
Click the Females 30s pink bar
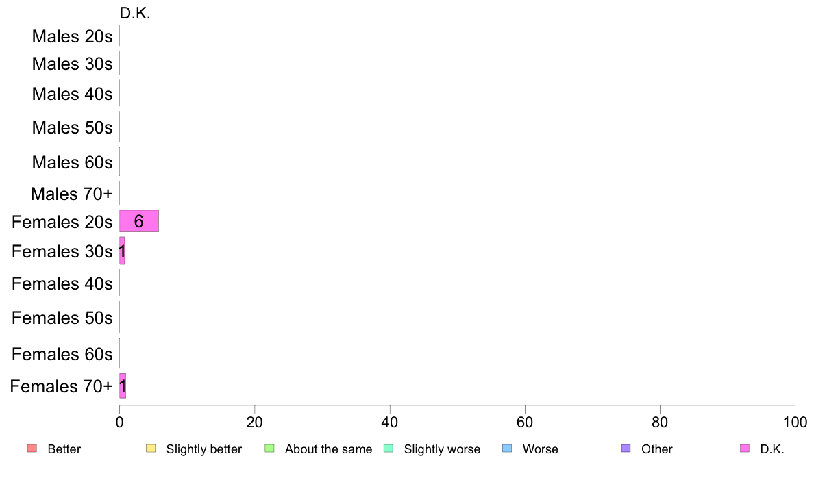[122, 251]
